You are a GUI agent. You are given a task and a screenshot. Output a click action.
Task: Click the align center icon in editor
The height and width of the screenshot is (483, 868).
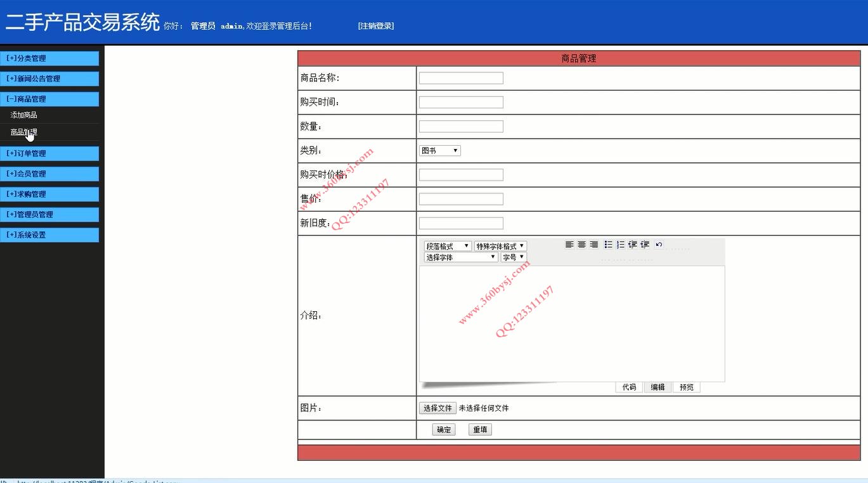[x=581, y=245]
